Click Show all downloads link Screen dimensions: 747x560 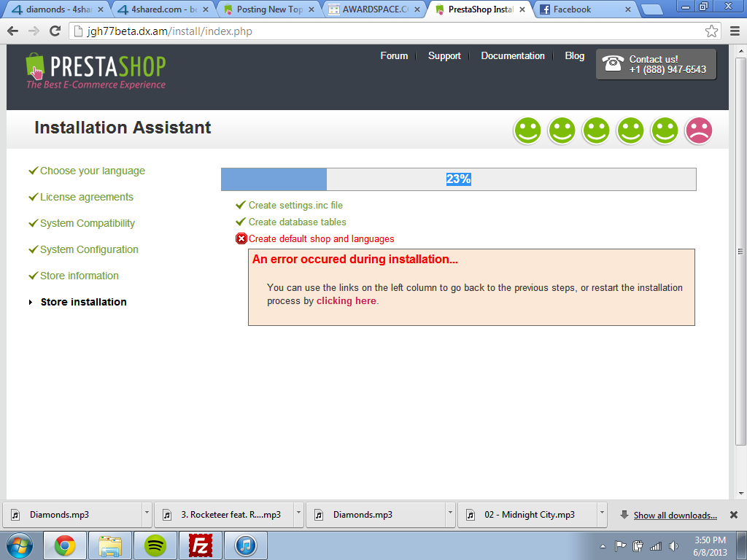675,516
